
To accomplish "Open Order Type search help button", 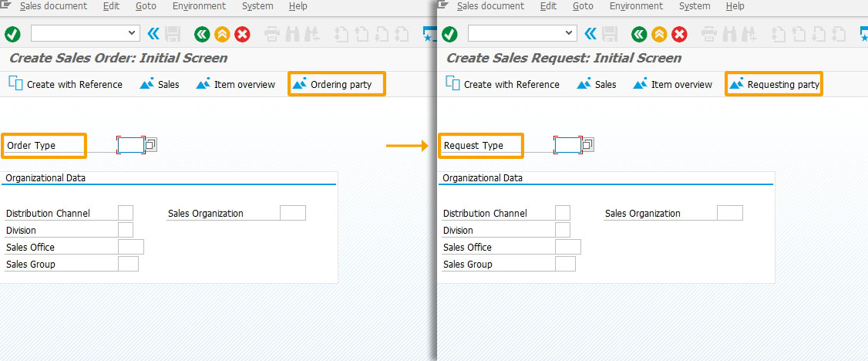I will [151, 145].
